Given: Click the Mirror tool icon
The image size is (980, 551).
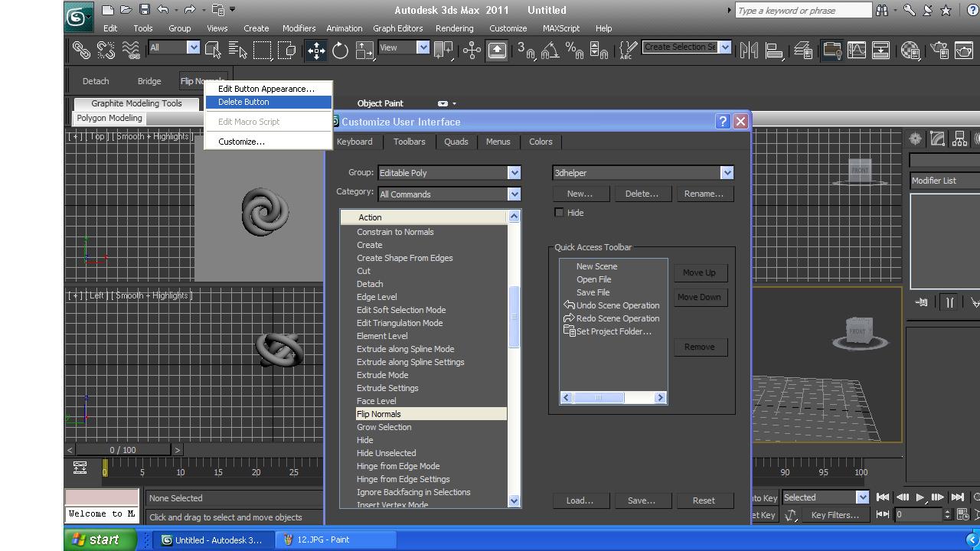Looking at the screenshot, I should tap(749, 51).
